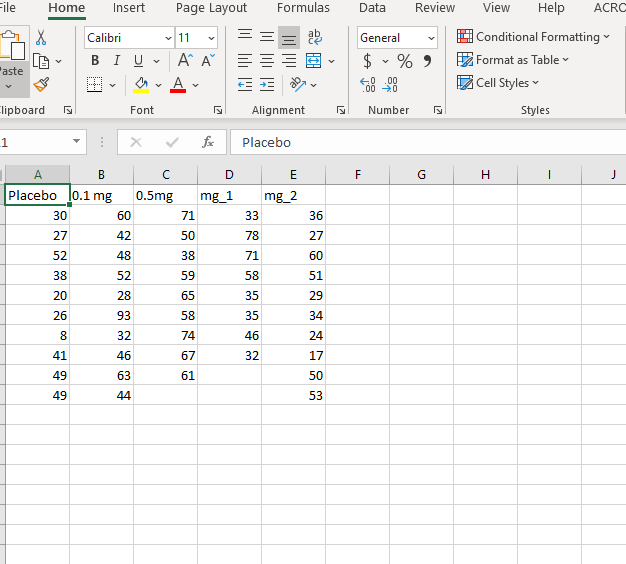Screen dimensions: 626x564
Task: Click Increase Decimal icon
Action: coord(368,85)
